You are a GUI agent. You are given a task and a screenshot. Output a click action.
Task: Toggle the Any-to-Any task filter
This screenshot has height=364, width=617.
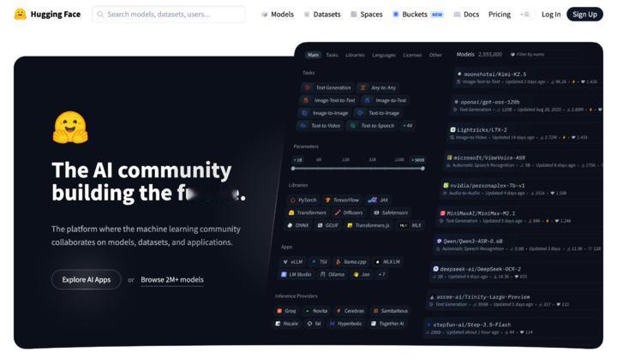point(378,87)
